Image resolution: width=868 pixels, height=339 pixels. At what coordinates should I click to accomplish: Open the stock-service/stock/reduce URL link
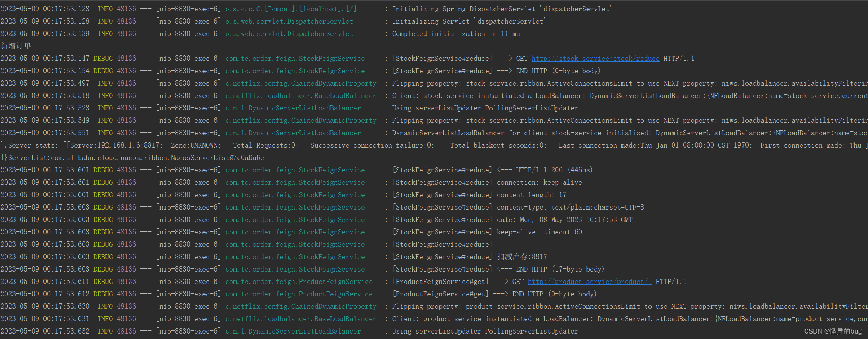595,59
